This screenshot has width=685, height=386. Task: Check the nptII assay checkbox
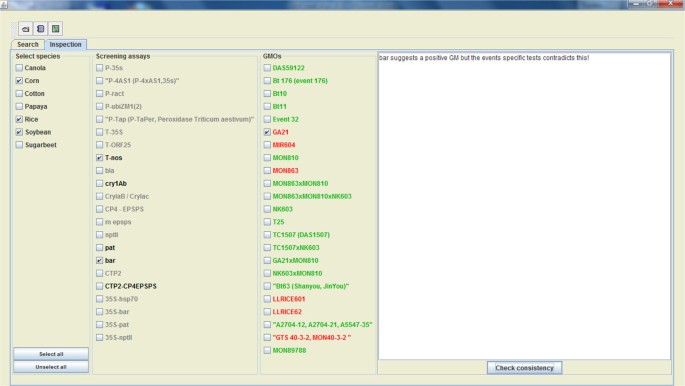100,235
